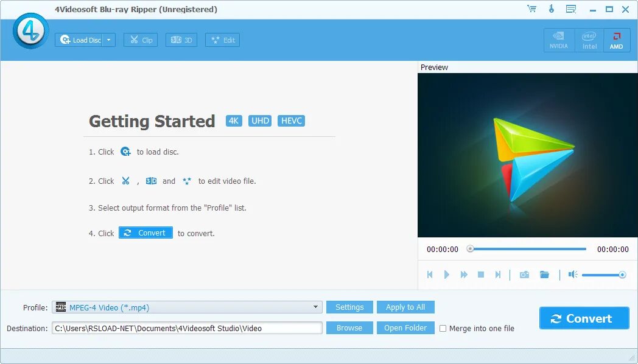Open the Clip tool
638x364 pixels.
(140, 40)
